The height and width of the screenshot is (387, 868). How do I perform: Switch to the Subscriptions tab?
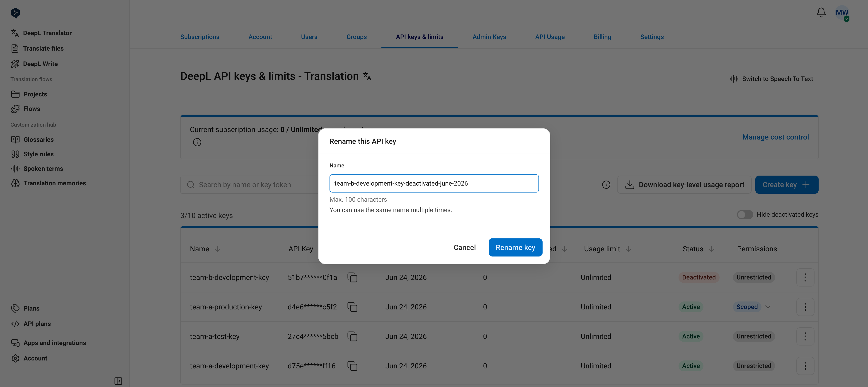[200, 37]
